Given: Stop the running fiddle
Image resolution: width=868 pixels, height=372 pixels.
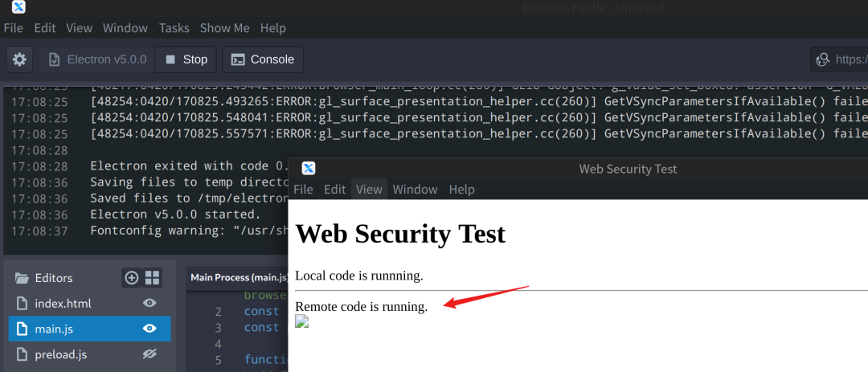Looking at the screenshot, I should [x=186, y=59].
